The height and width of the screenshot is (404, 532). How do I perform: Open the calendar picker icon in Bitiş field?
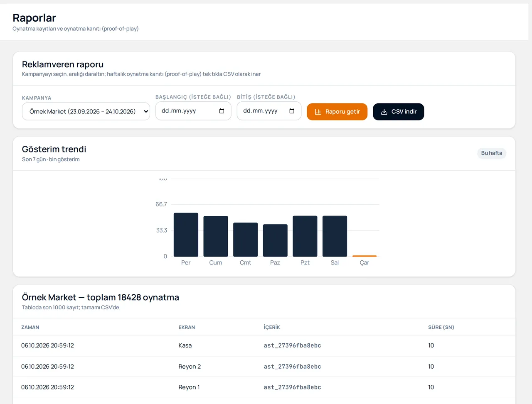[292, 111]
